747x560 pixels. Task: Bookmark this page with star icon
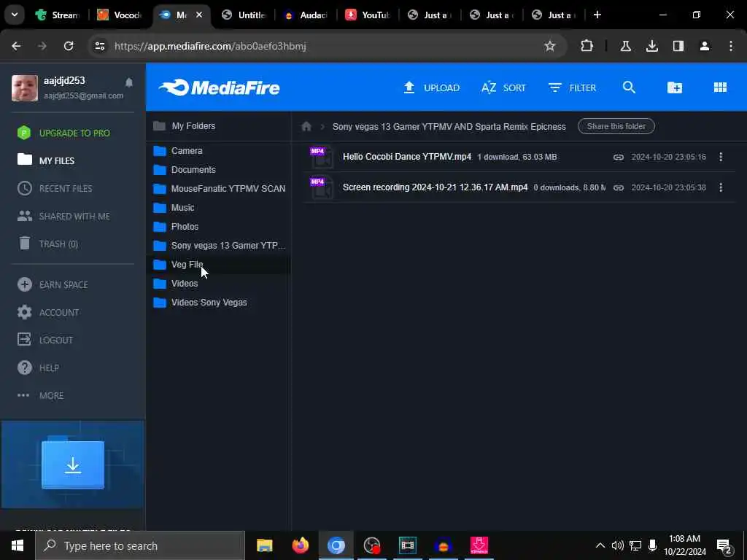click(x=550, y=46)
